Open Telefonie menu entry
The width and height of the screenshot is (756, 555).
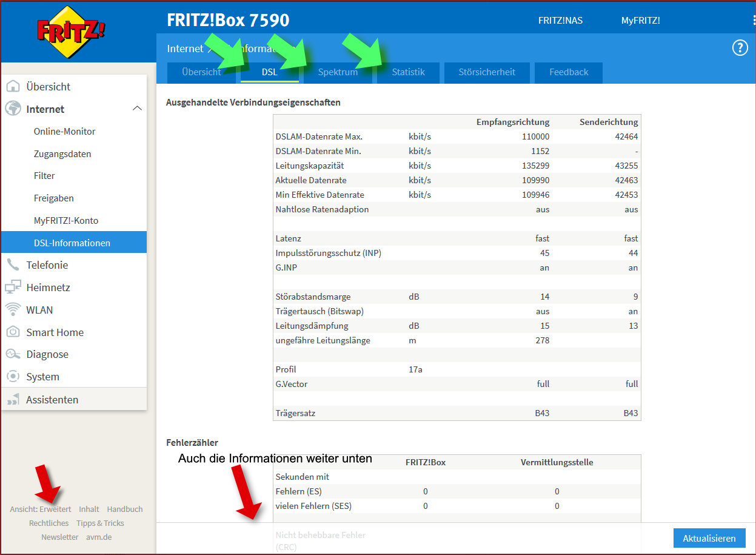pos(47,265)
